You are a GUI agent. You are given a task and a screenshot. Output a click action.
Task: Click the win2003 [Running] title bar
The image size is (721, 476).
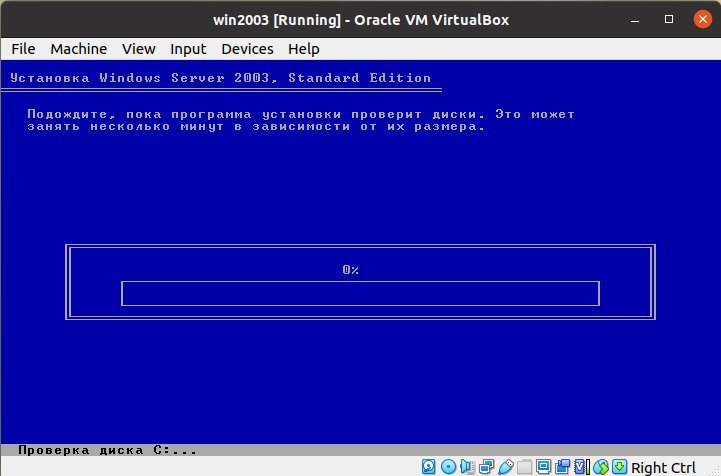pos(361,20)
